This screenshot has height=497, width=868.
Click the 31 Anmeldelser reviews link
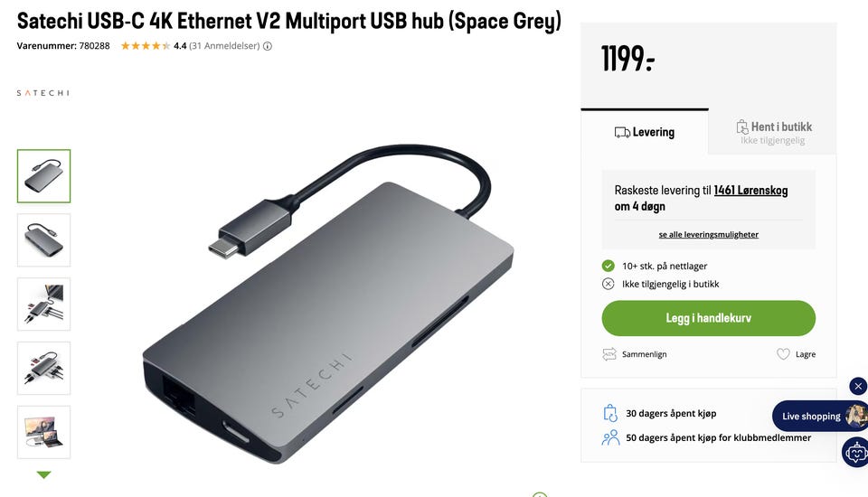224,46
